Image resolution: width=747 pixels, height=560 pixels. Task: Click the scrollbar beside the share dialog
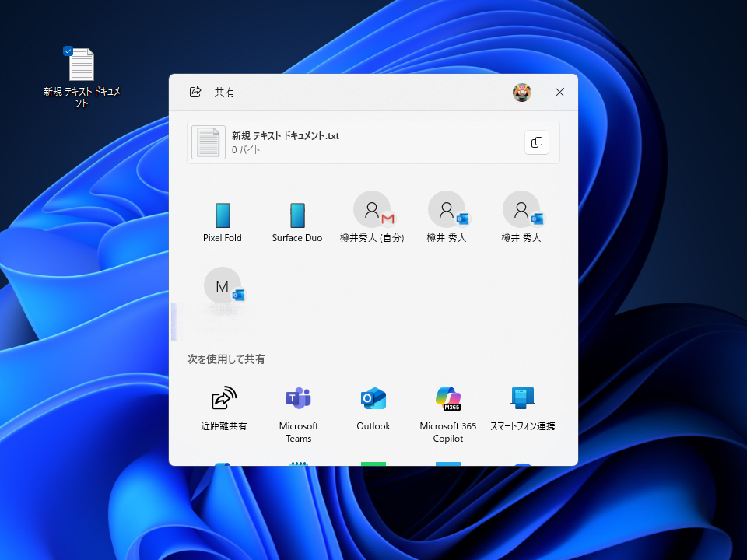[174, 311]
